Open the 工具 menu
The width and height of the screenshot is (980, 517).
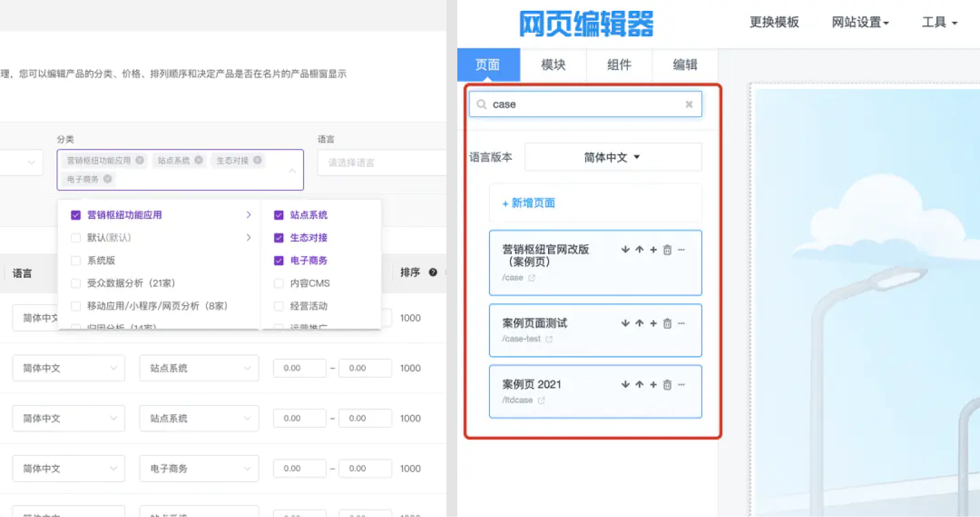pyautogui.click(x=939, y=22)
